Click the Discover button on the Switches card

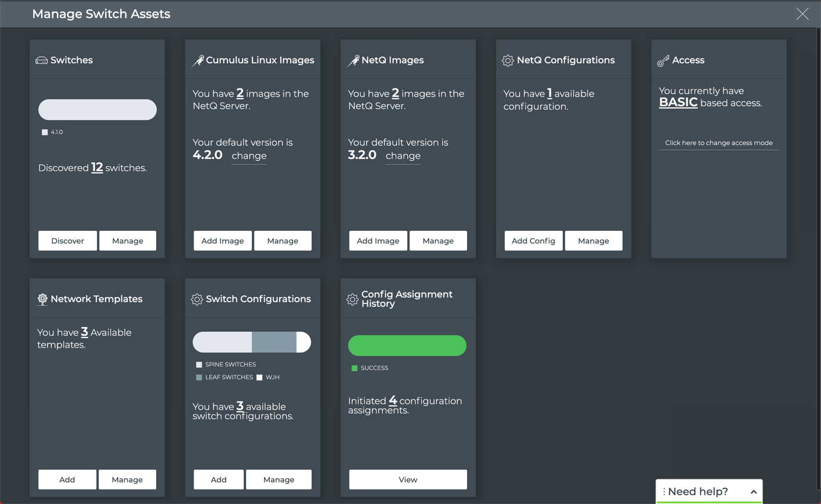(67, 241)
